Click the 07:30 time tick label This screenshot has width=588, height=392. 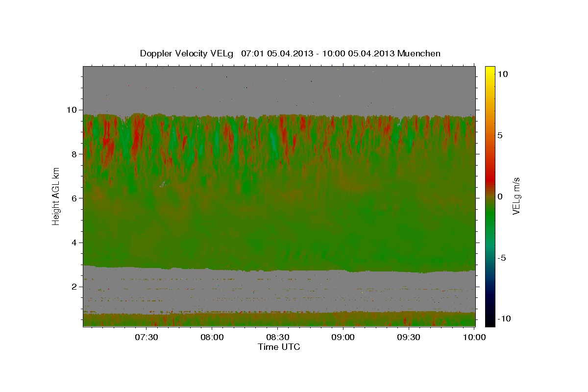(147, 337)
